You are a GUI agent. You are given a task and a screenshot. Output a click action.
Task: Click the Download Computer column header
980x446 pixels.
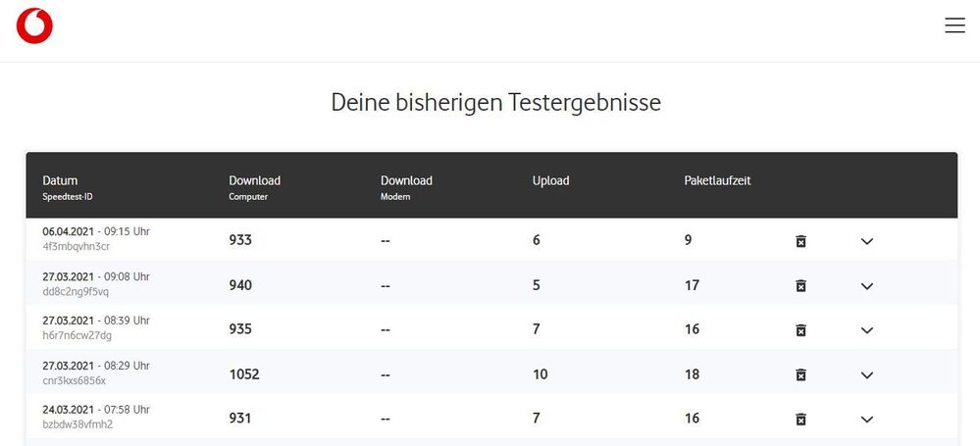tap(254, 180)
